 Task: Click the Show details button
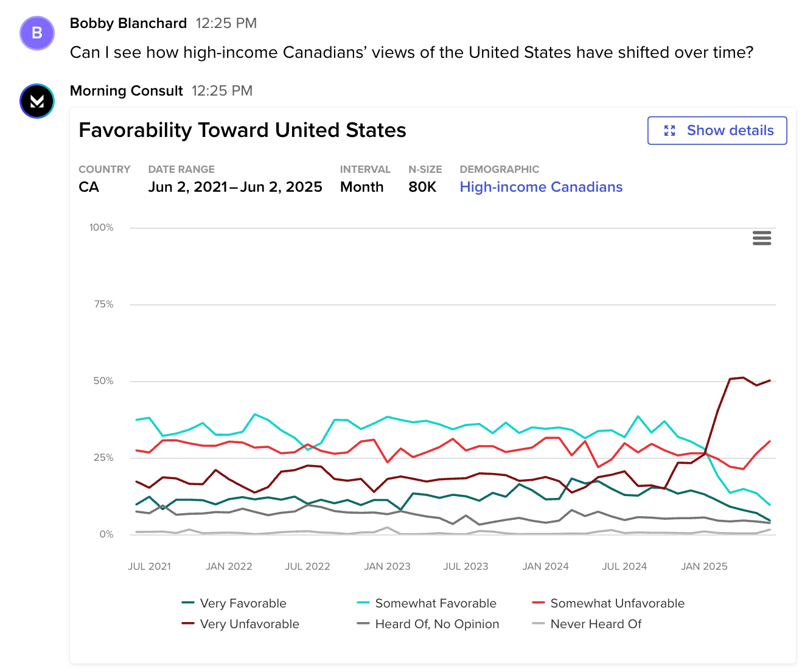(717, 131)
